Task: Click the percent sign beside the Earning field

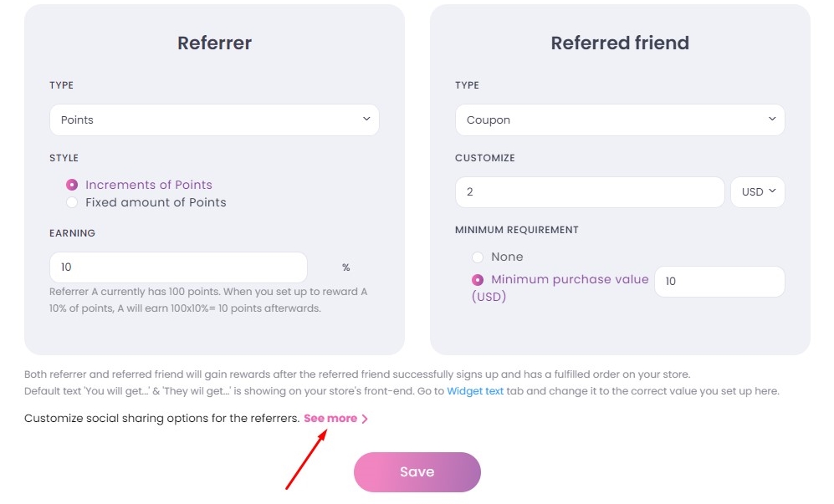Action: (x=345, y=267)
